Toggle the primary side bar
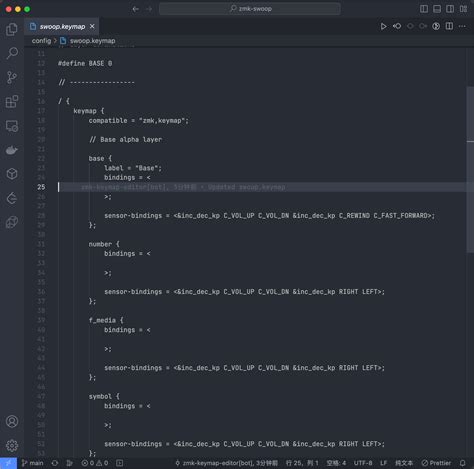Screen dimensions: 474x469 pyautogui.click(x=424, y=9)
